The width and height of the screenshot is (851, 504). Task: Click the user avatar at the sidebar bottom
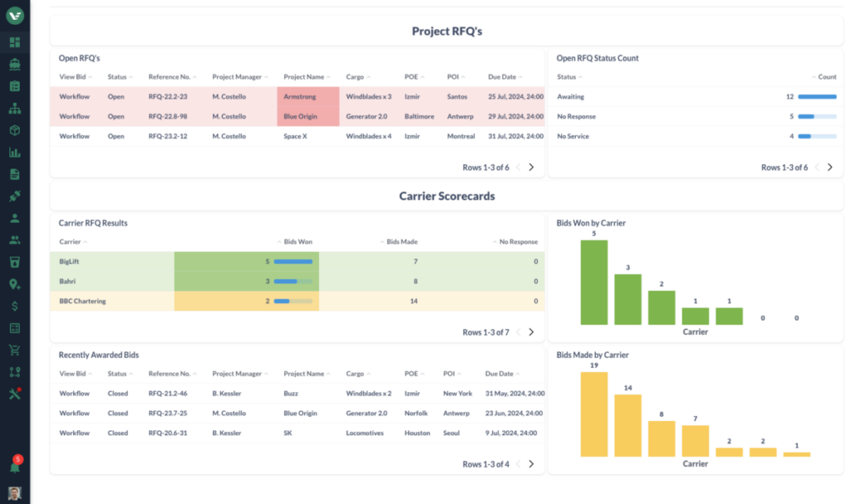(15, 492)
